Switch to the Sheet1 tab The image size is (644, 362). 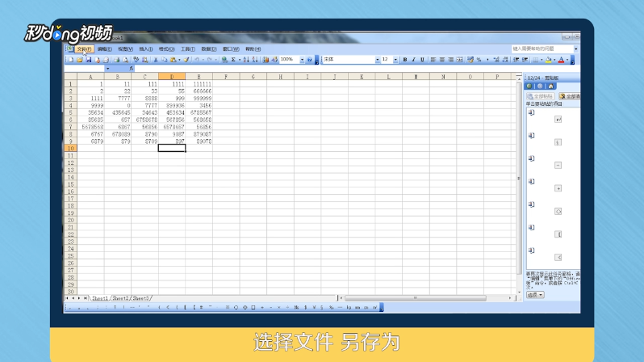[100, 298]
